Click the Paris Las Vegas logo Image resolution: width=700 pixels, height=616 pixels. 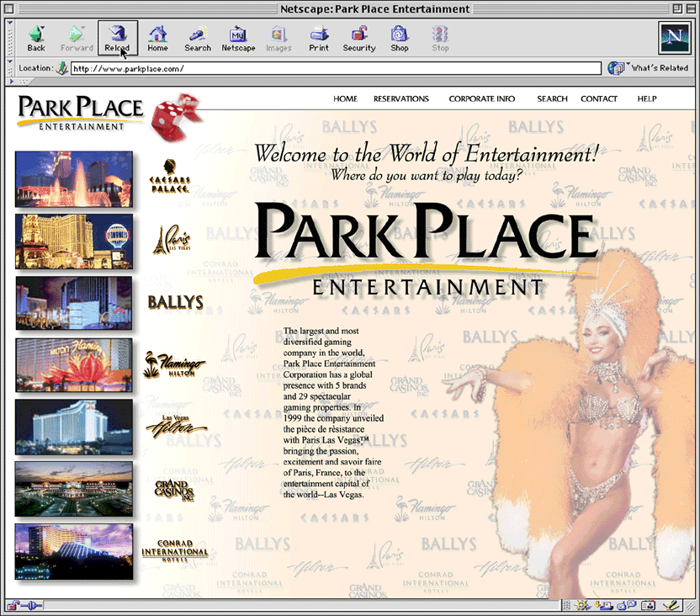172,240
